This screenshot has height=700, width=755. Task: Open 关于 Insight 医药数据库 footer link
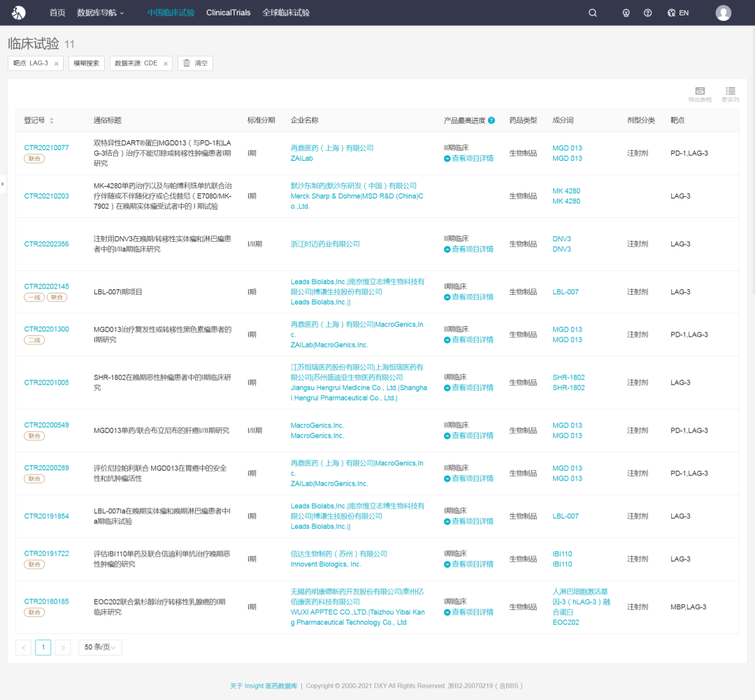coord(264,686)
